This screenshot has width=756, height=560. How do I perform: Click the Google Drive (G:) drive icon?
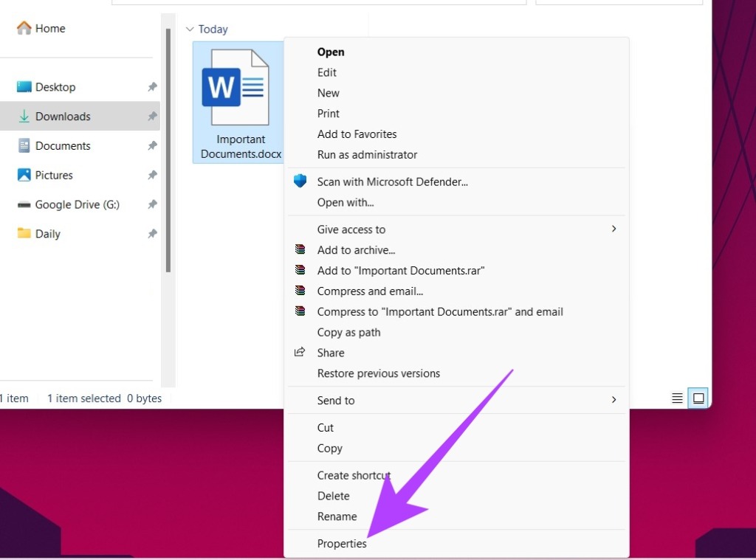click(x=24, y=205)
